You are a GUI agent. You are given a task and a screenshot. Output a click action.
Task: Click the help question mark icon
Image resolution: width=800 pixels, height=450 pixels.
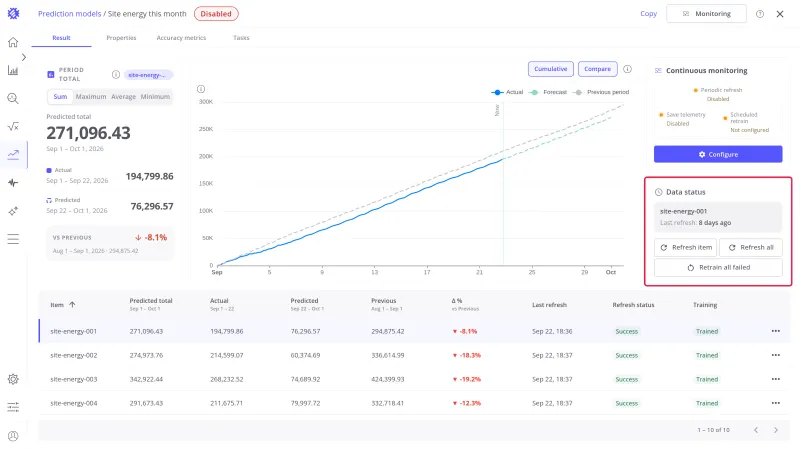coord(760,14)
